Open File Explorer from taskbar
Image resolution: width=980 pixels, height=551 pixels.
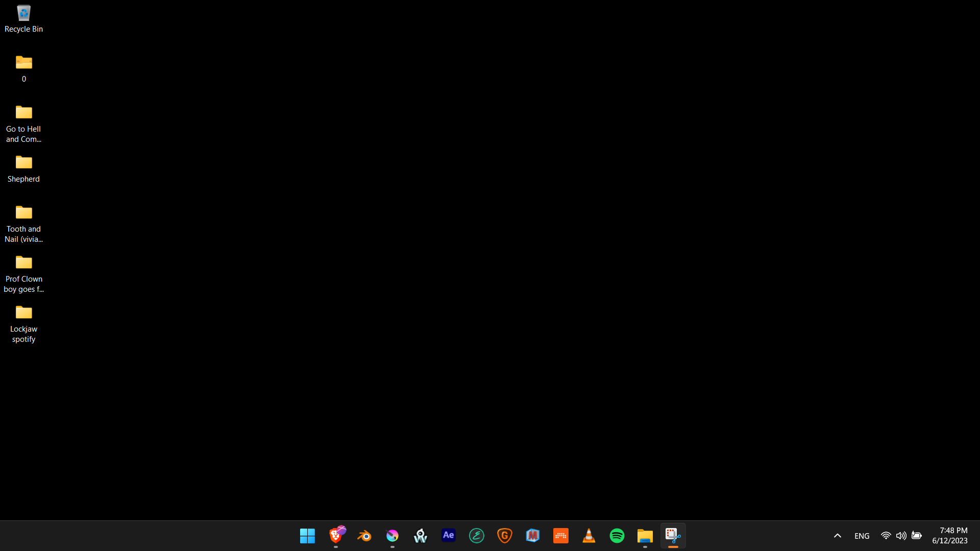pyautogui.click(x=645, y=536)
